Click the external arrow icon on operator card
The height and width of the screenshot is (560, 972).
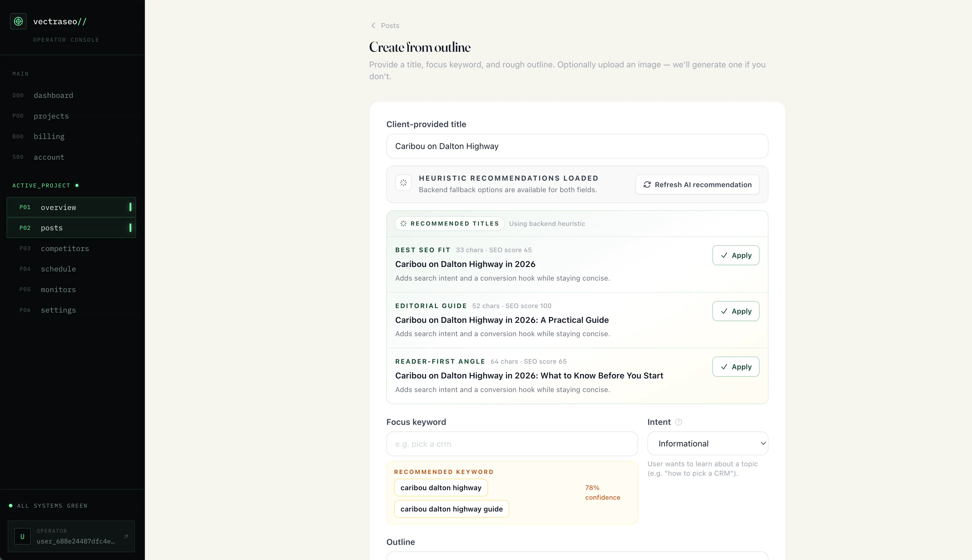[x=126, y=536]
